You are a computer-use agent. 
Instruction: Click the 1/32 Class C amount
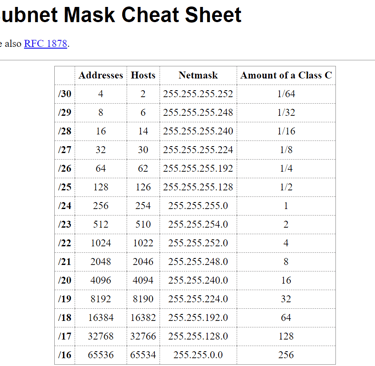(x=286, y=113)
